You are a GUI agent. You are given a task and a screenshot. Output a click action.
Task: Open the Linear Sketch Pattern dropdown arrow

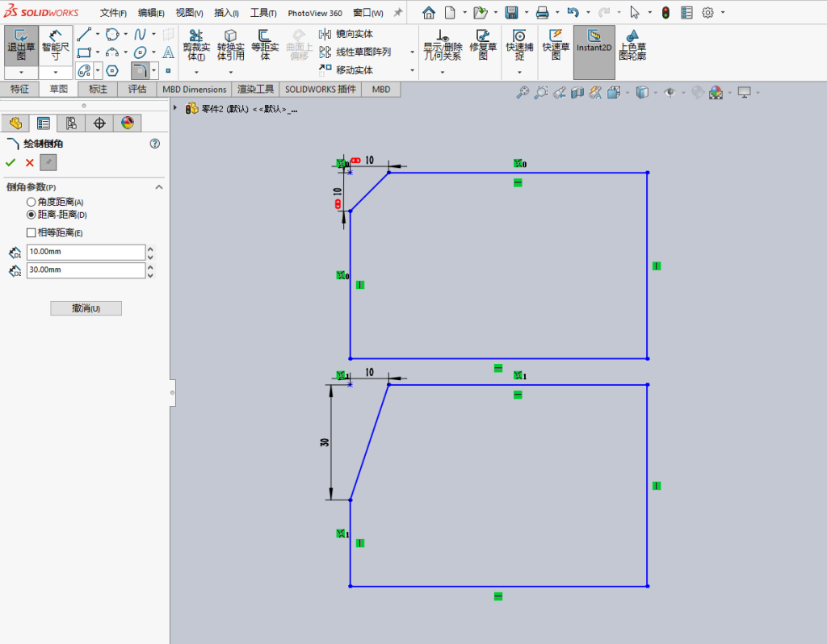(x=412, y=52)
